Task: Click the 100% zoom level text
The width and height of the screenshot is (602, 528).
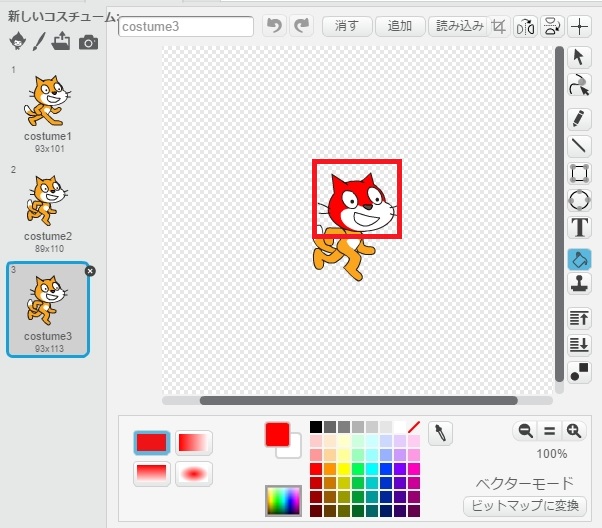Action: click(x=552, y=454)
